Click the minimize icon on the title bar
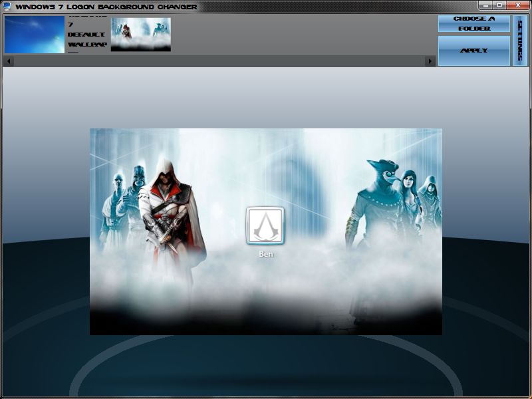 click(x=486, y=5)
